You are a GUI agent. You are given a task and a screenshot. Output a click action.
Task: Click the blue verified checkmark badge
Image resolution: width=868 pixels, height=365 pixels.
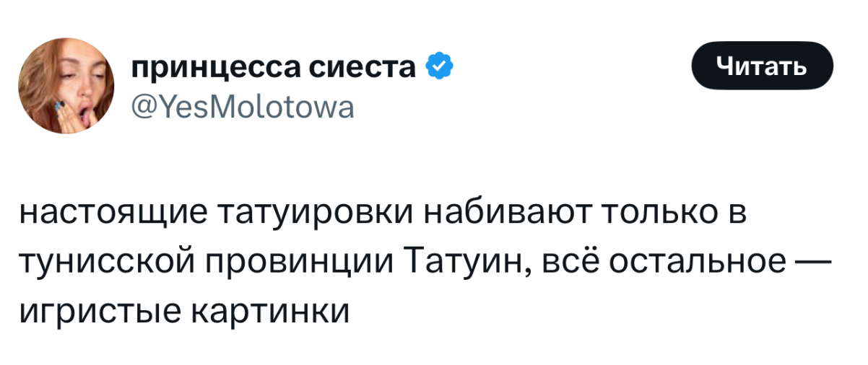tap(440, 68)
